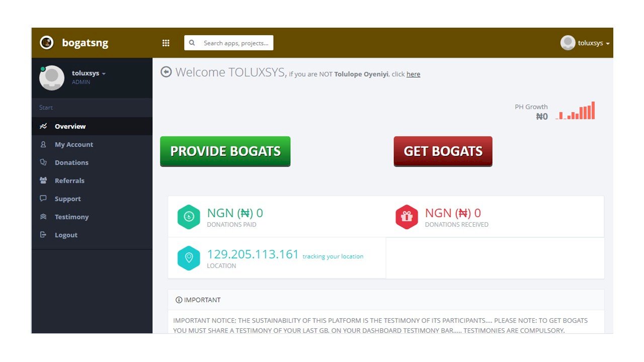Click the Start sidebar section label
644x362 pixels.
46,108
